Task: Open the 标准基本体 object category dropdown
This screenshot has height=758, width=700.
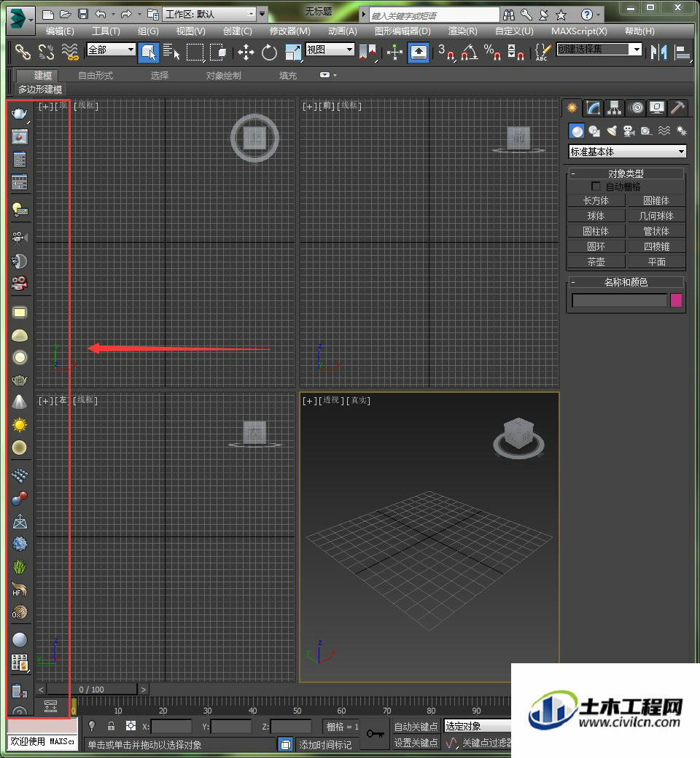Action: point(627,152)
